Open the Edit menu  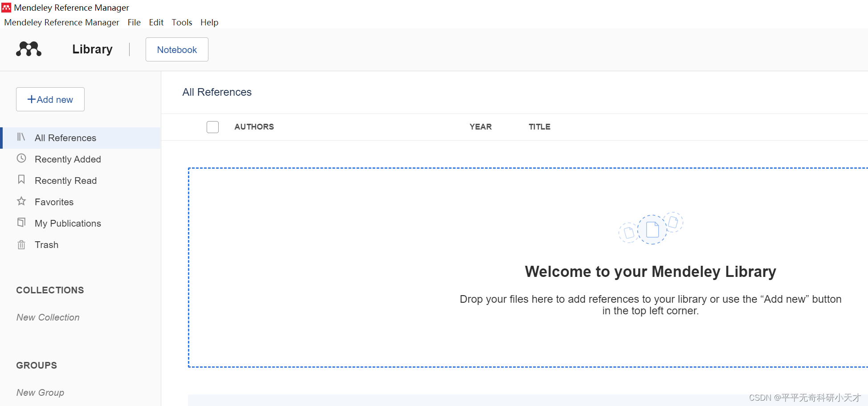156,22
